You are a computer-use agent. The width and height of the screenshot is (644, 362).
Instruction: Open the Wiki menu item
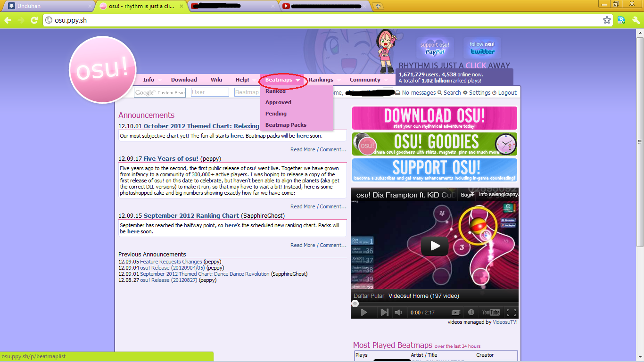coord(216,80)
